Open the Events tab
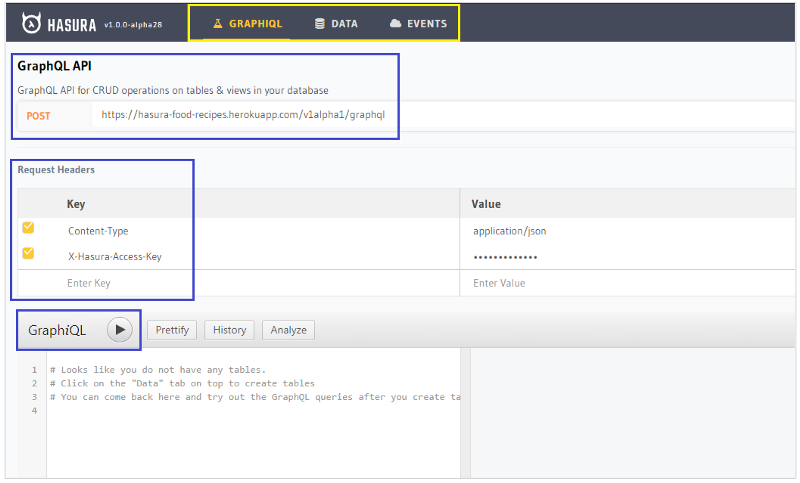Screen dimensions: 800x483 418,23
